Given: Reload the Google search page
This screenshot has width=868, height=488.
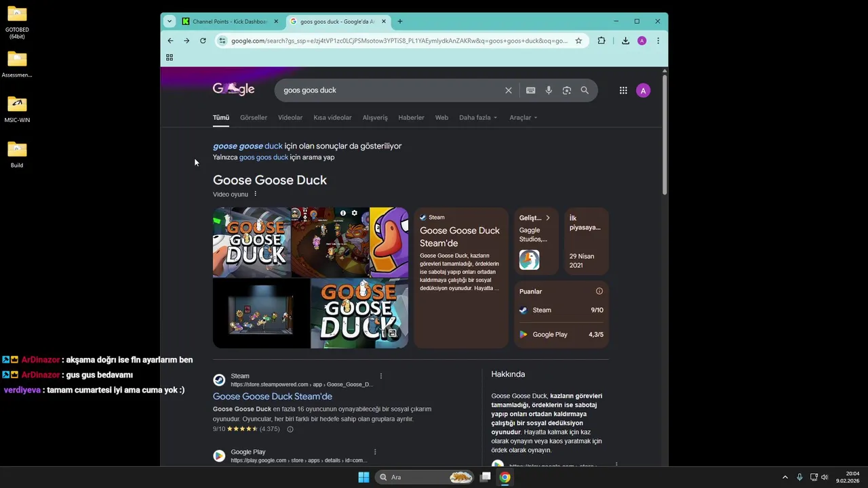Looking at the screenshot, I should pyautogui.click(x=203, y=41).
